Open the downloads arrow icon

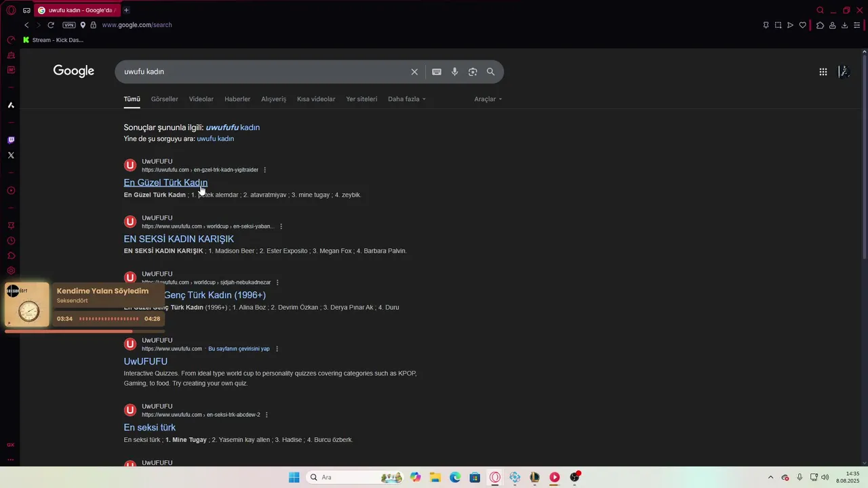[x=844, y=25]
